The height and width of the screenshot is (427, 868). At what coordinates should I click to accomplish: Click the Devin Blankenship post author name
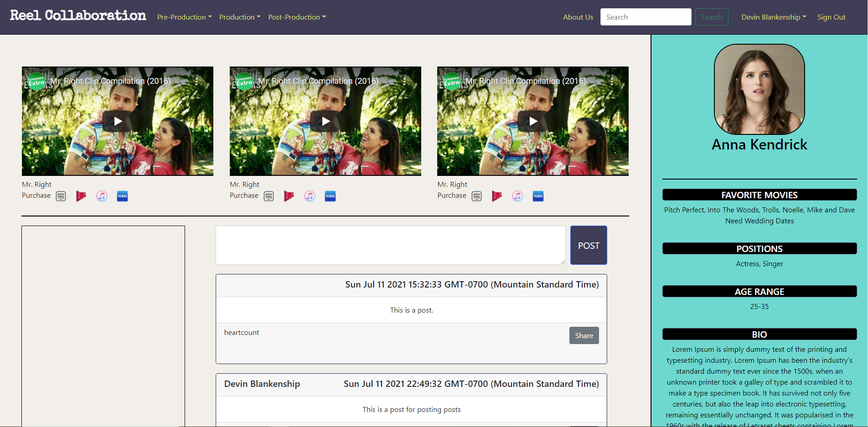pyautogui.click(x=262, y=384)
